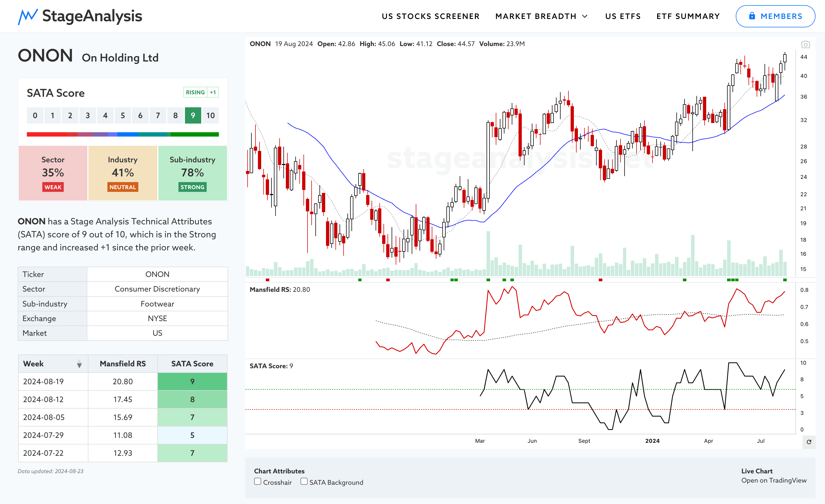Viewport: 825px width, 504px height.
Task: Click SATA score 5 scale box
Action: (123, 115)
